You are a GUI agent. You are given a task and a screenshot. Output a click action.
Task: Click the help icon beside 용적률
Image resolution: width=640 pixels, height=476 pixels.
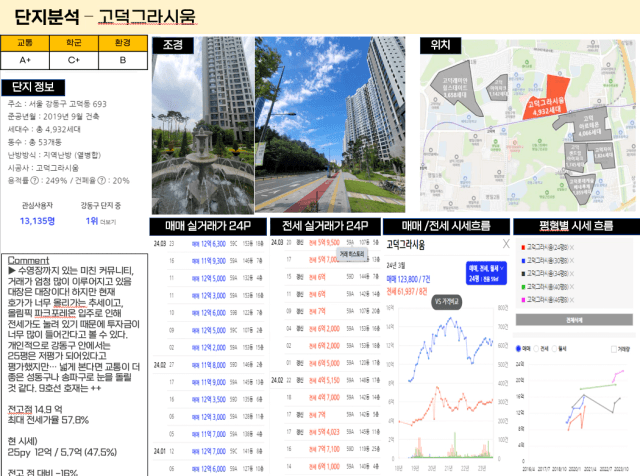tap(35, 180)
